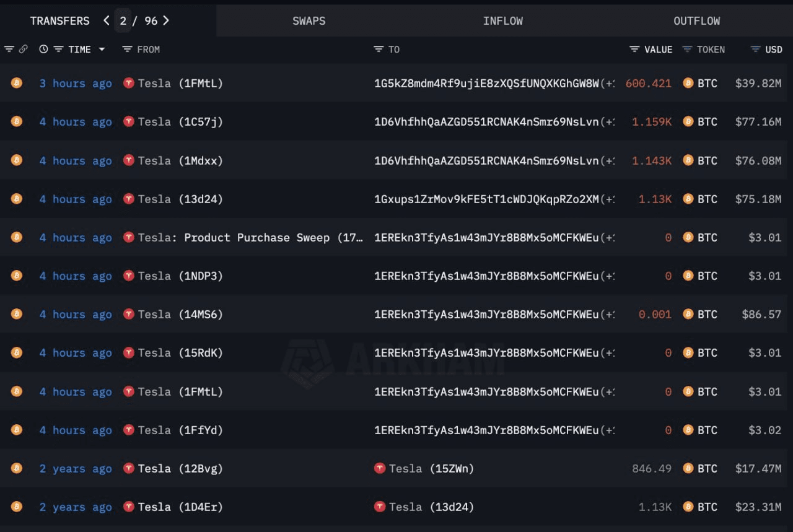This screenshot has height=532, width=793.
Task: Open the TOKEN column filter
Action: click(687, 49)
